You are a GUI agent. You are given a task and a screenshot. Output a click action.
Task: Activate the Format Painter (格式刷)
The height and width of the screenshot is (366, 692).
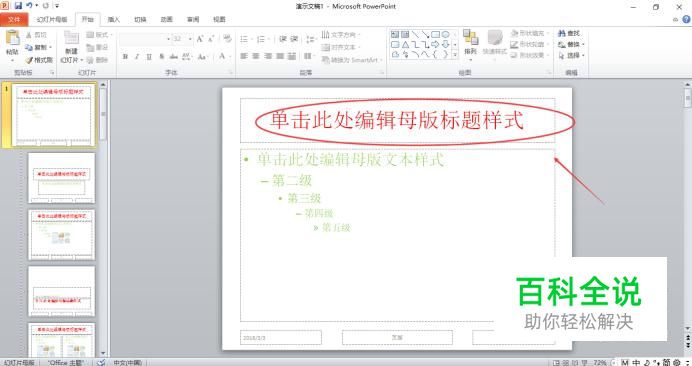click(x=39, y=60)
